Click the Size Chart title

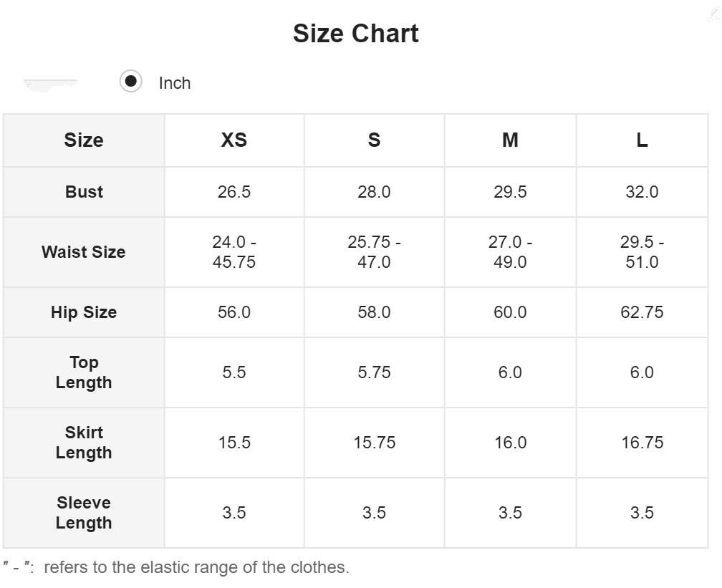pos(356,34)
